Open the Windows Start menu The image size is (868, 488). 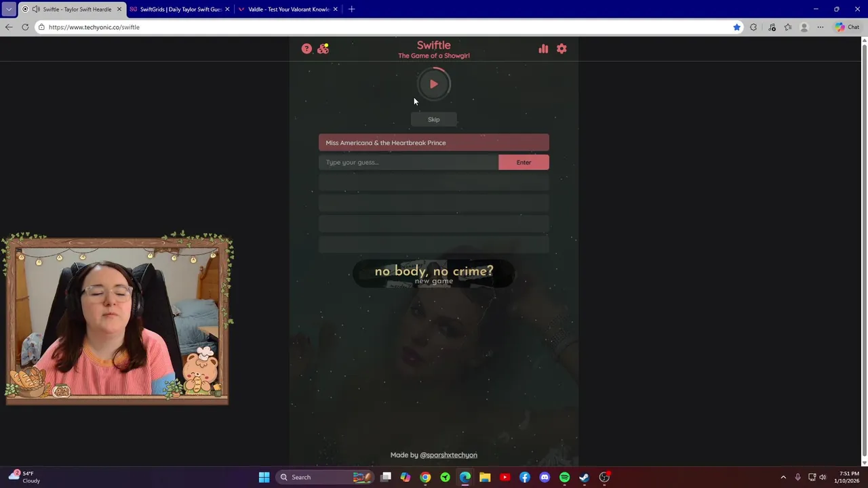click(x=264, y=477)
